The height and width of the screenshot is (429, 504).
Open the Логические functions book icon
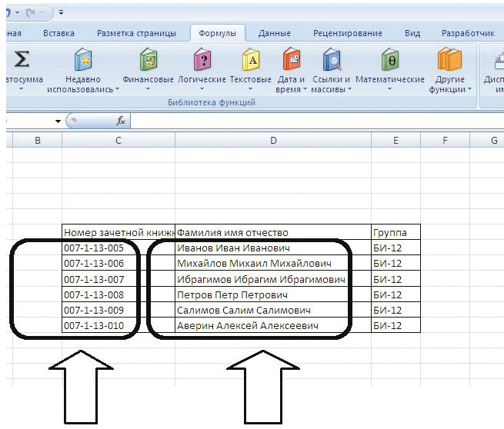pos(202,59)
